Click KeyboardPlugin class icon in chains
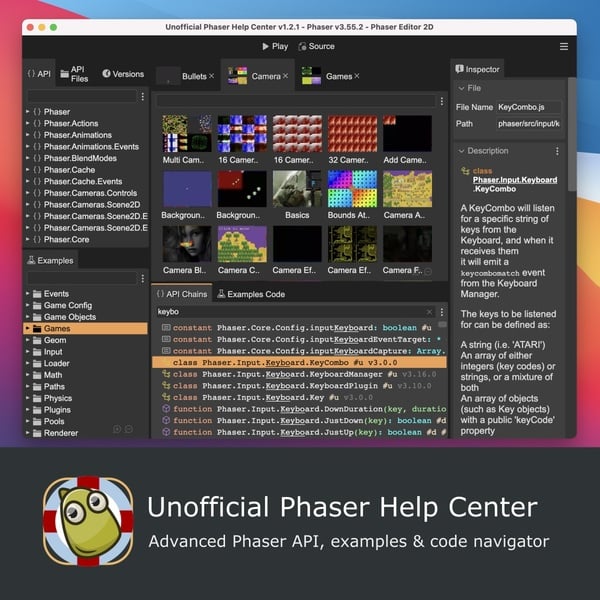The height and width of the screenshot is (600, 600). 166,385
